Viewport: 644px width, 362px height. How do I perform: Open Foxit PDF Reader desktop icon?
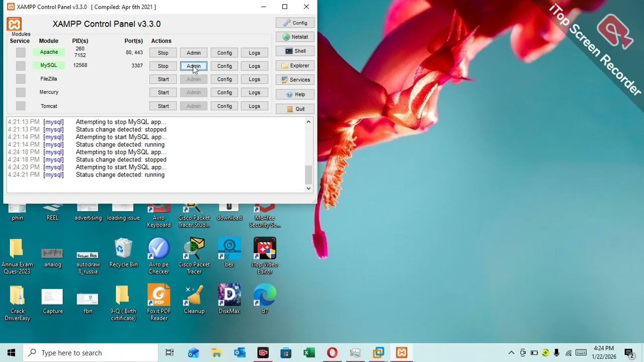point(158,302)
